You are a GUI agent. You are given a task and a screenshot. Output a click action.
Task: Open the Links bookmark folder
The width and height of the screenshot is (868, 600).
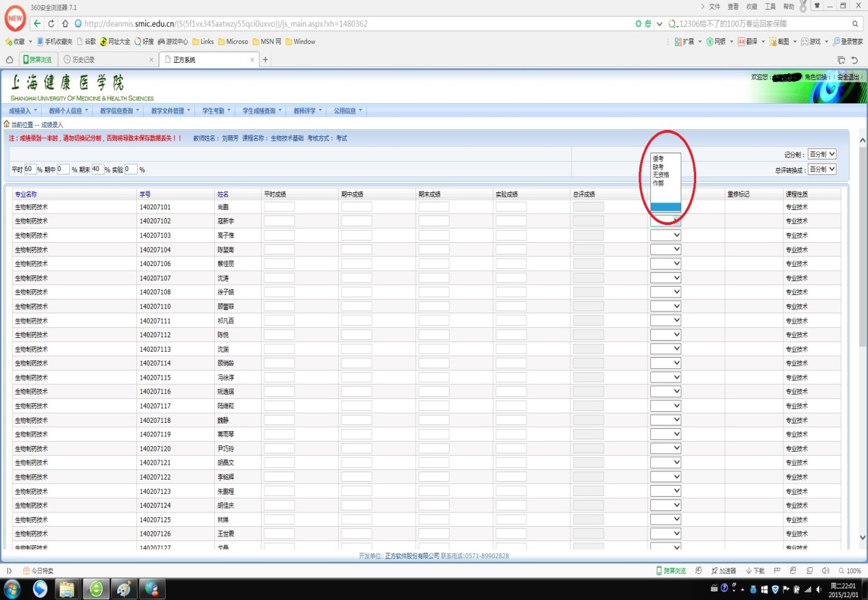coord(203,42)
